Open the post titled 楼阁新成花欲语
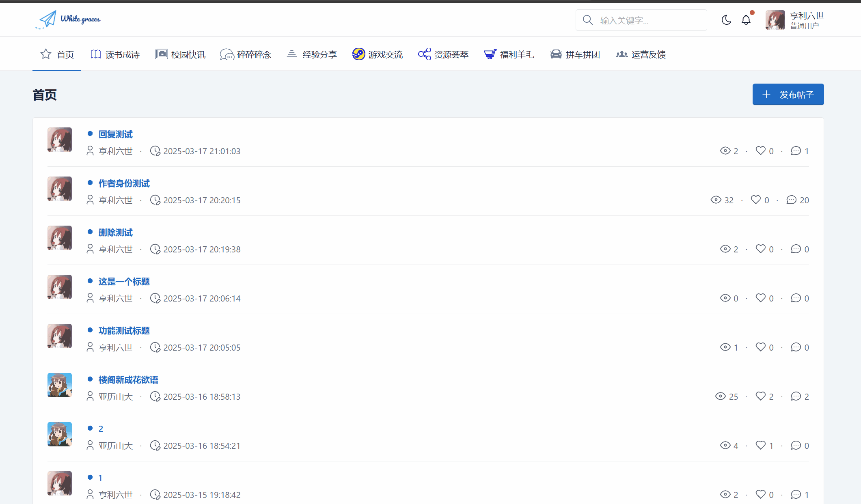 [x=128, y=380]
